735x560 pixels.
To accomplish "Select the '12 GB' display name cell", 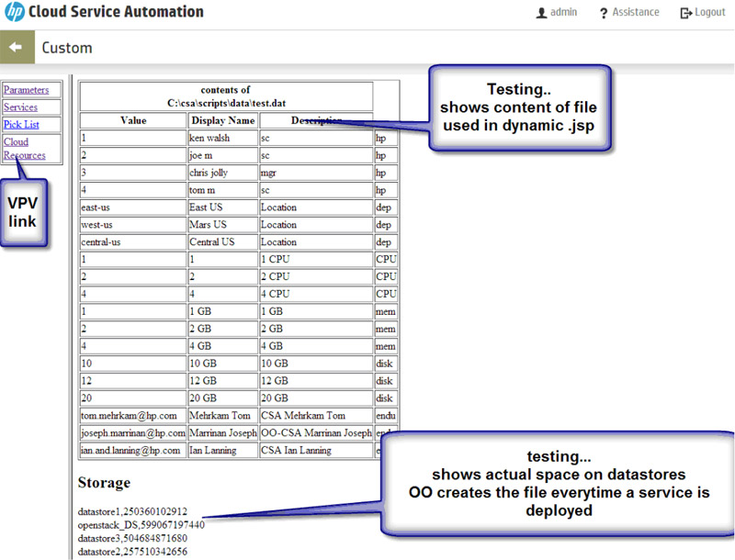I will pos(222,380).
